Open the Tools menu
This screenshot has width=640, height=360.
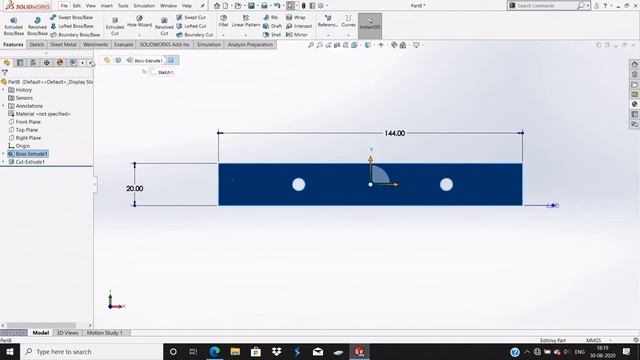tap(123, 6)
